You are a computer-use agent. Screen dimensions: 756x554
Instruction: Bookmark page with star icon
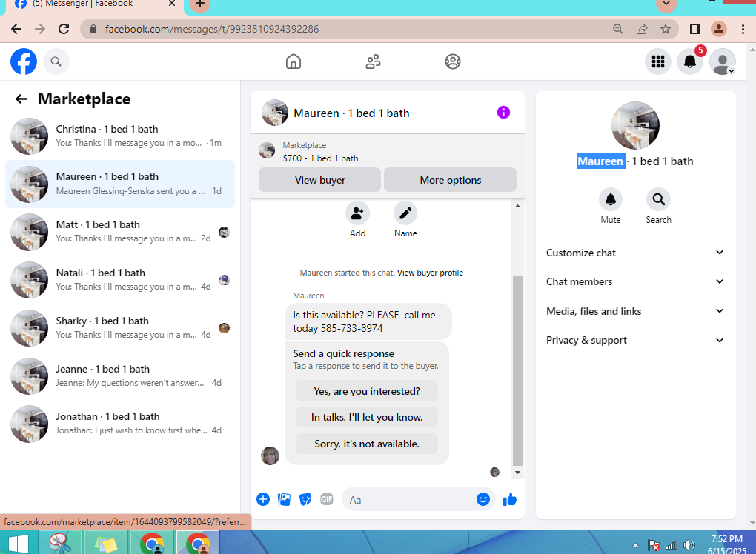point(666,29)
